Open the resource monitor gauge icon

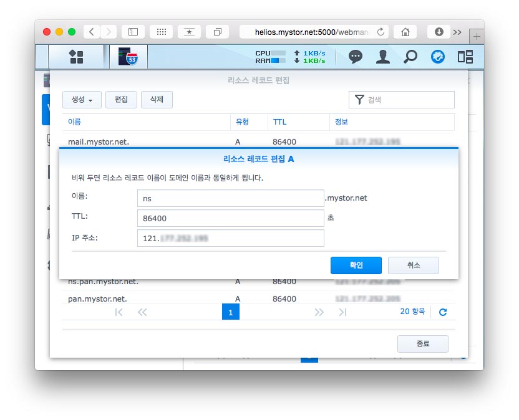[x=438, y=57]
